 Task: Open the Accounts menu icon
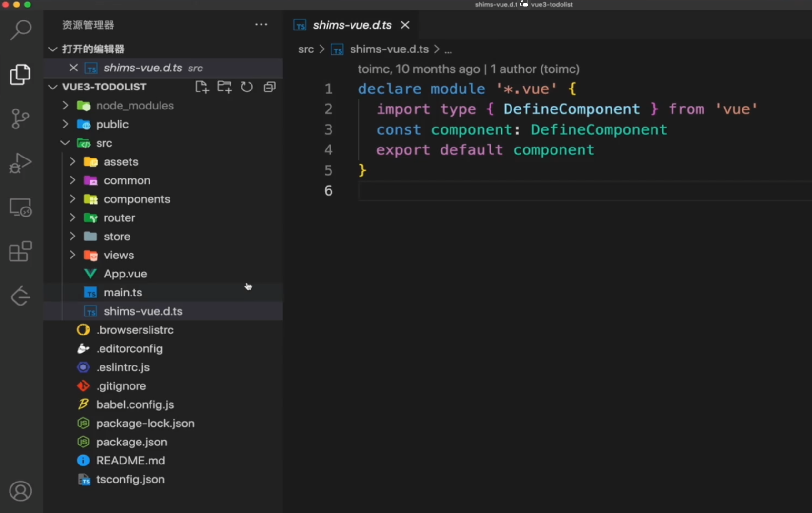click(20, 491)
